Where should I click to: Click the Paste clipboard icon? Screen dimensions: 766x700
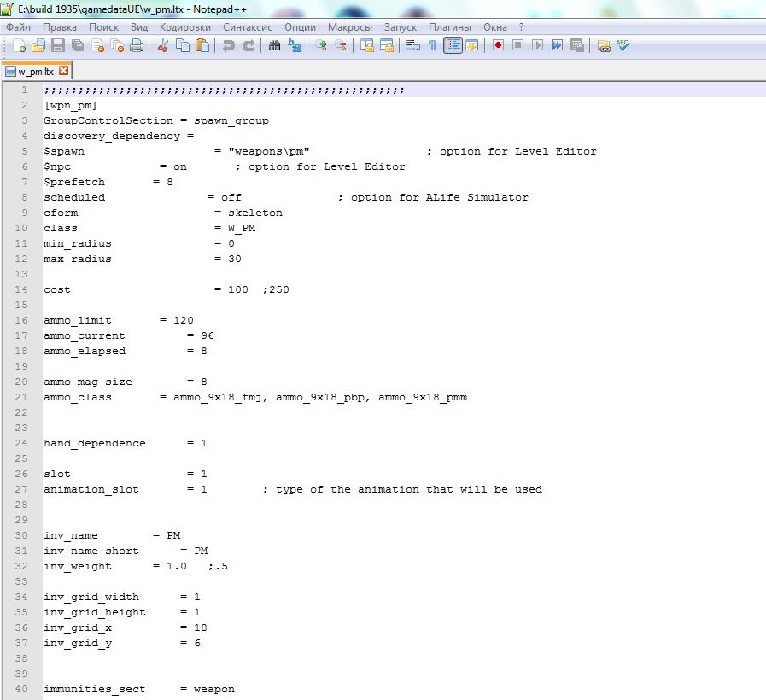tap(202, 46)
